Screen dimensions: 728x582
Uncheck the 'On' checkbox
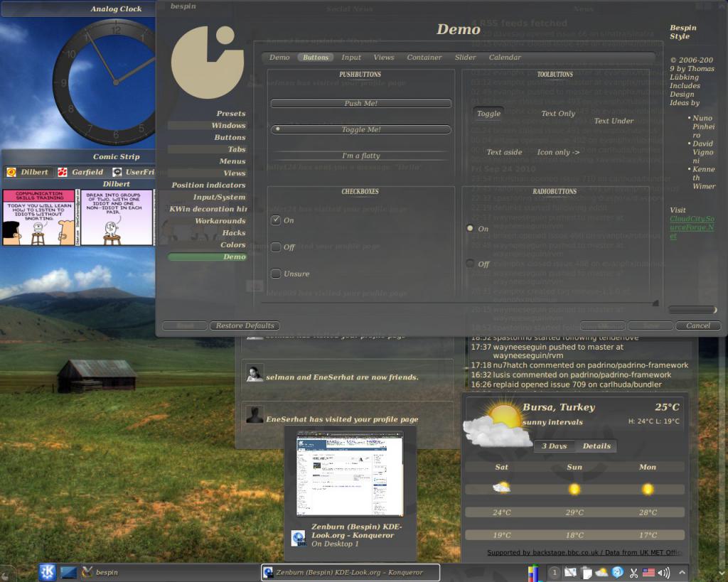coord(276,220)
